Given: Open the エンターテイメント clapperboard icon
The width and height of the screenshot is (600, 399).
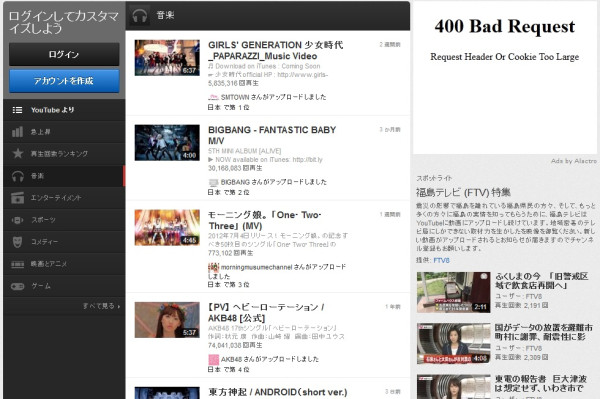Looking at the screenshot, I should point(18,198).
